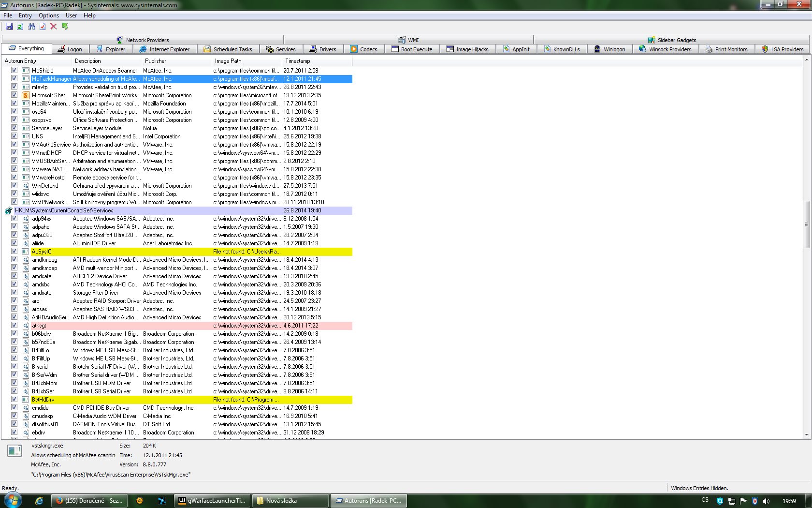Click the 'Windows Entries Hidden.' status text
Screen dimensions: 812x508
699,488
